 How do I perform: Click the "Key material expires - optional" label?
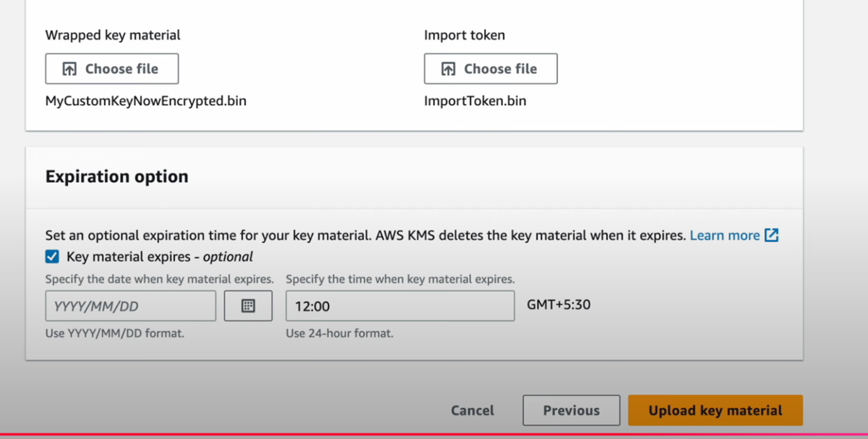pyautogui.click(x=159, y=256)
